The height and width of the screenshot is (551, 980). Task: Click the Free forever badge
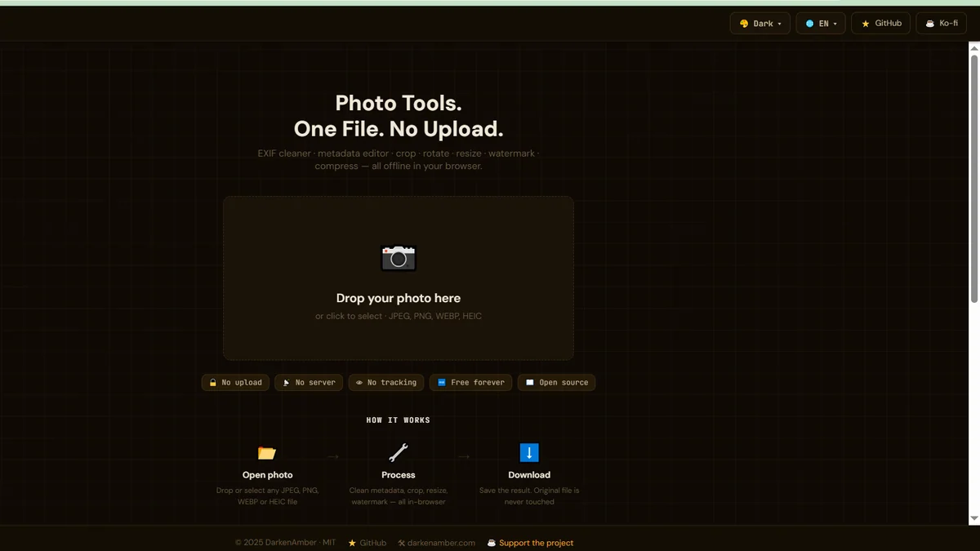470,382
